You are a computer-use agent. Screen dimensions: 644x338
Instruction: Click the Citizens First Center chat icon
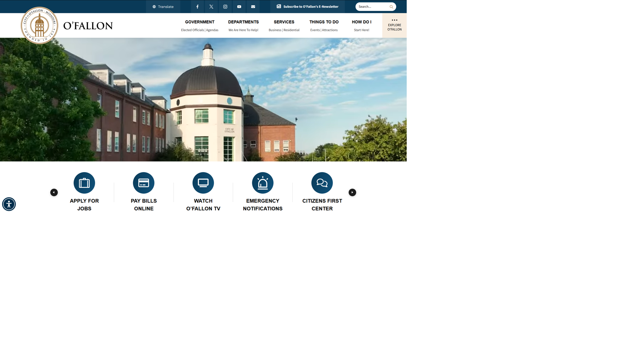[322, 183]
